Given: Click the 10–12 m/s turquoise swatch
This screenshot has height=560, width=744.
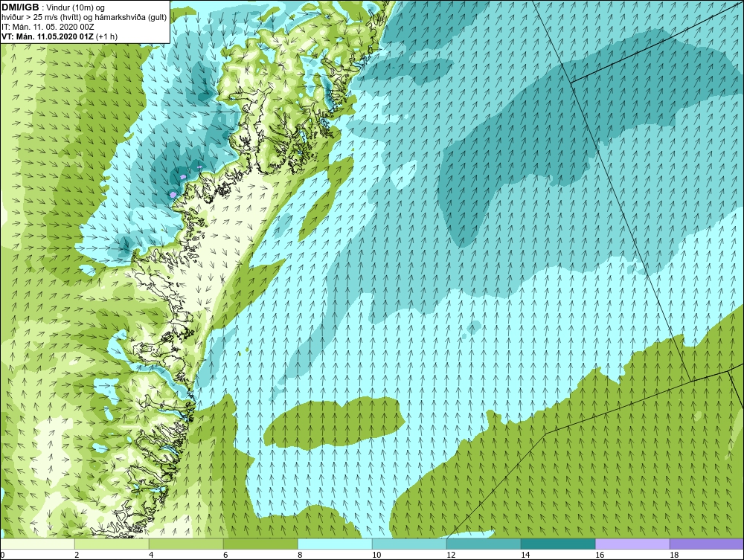Looking at the screenshot, I should (x=409, y=544).
